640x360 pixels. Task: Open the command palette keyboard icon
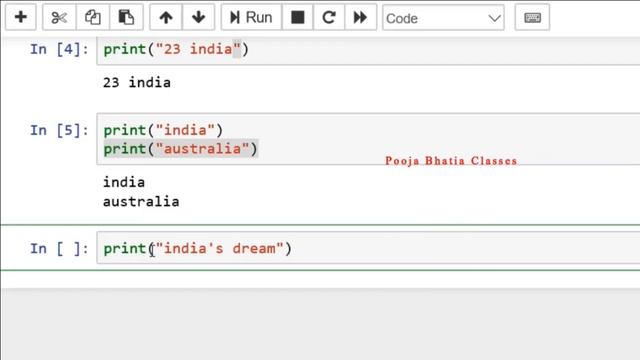point(532,18)
